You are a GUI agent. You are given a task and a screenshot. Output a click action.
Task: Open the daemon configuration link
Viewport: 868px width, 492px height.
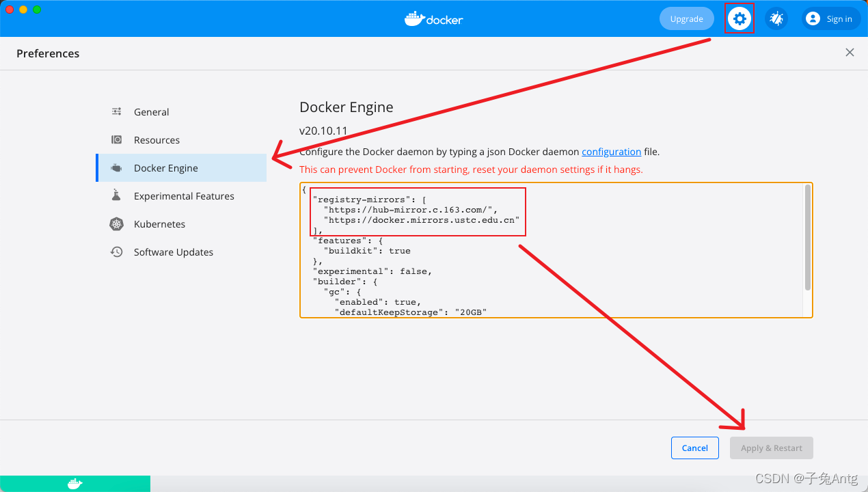coord(611,152)
